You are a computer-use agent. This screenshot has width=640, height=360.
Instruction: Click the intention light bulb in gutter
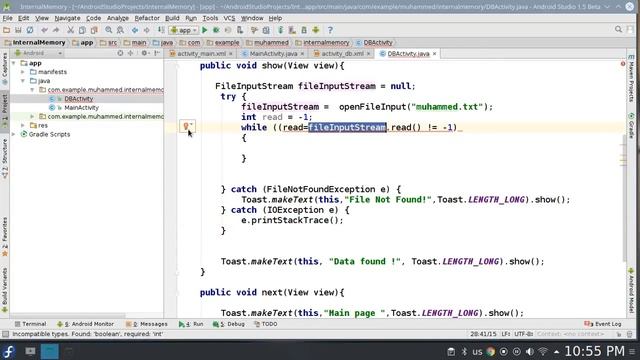[186, 127]
